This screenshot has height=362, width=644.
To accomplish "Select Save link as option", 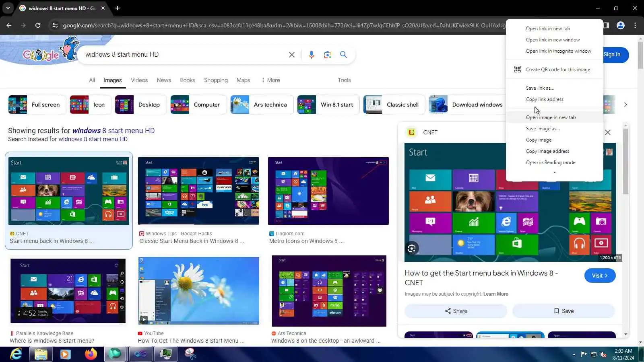I will pyautogui.click(x=555, y=88).
